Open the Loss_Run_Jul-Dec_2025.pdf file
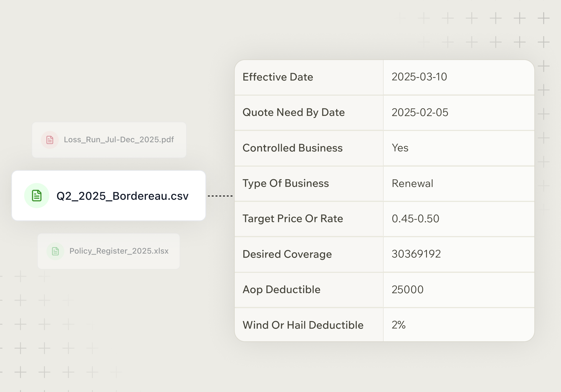 (119, 140)
